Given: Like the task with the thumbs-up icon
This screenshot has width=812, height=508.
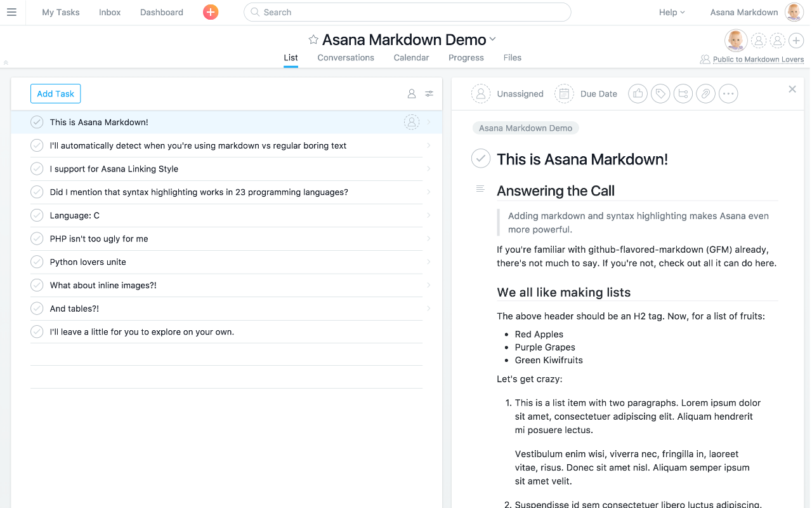Looking at the screenshot, I should click(x=638, y=93).
